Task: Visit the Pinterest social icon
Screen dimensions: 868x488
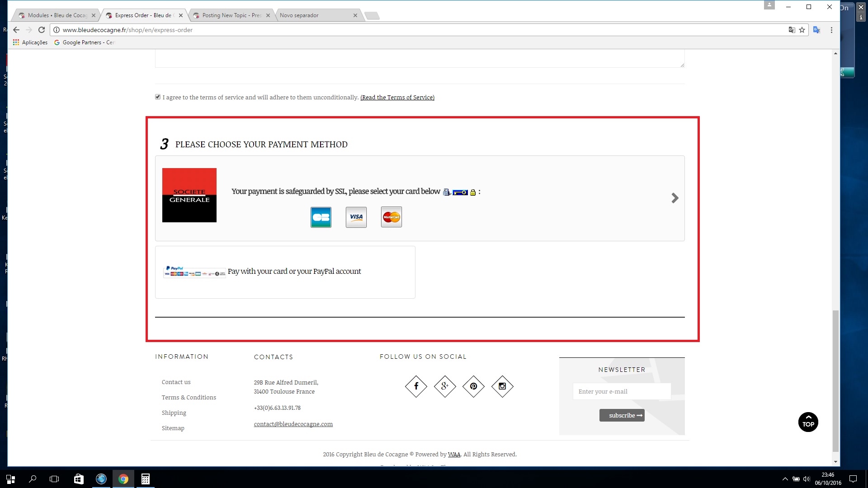Action: [473, 386]
